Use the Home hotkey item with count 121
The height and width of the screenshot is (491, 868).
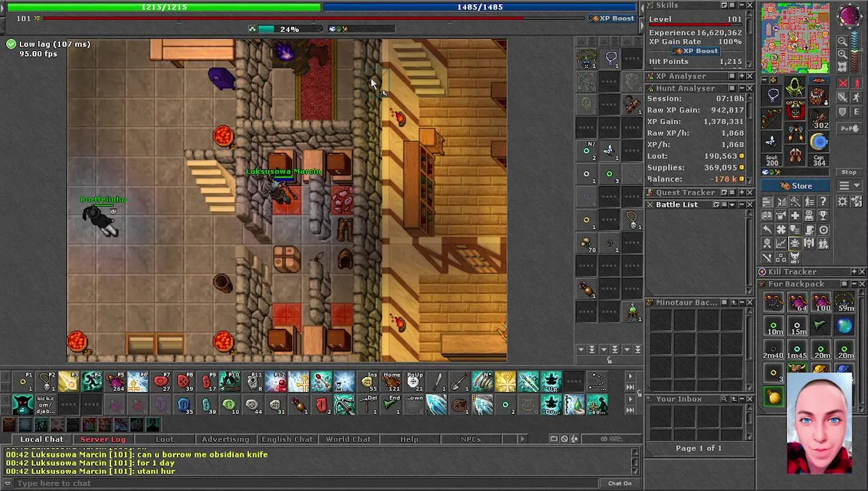click(391, 382)
